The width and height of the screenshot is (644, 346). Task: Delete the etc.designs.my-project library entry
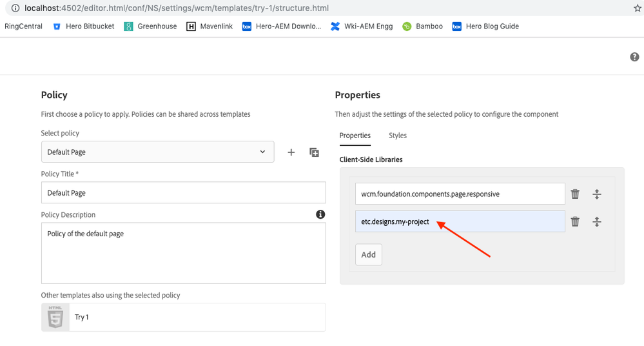tap(575, 221)
